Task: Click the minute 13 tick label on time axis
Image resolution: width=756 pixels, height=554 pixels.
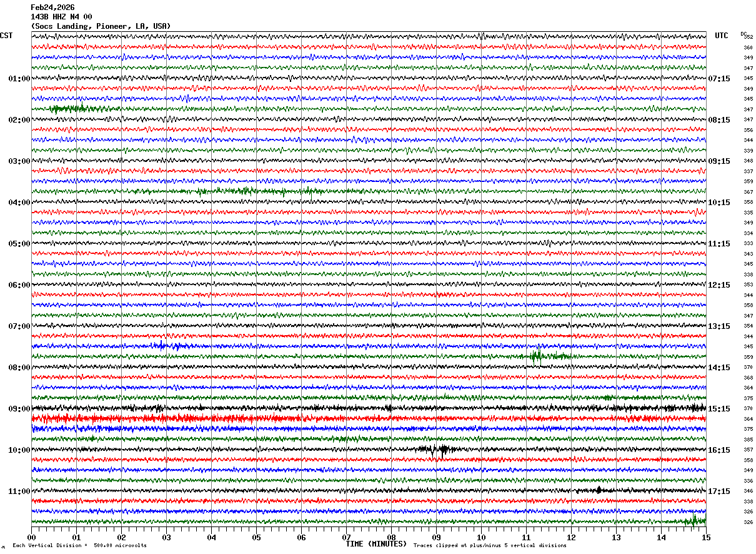Action: 616,537
